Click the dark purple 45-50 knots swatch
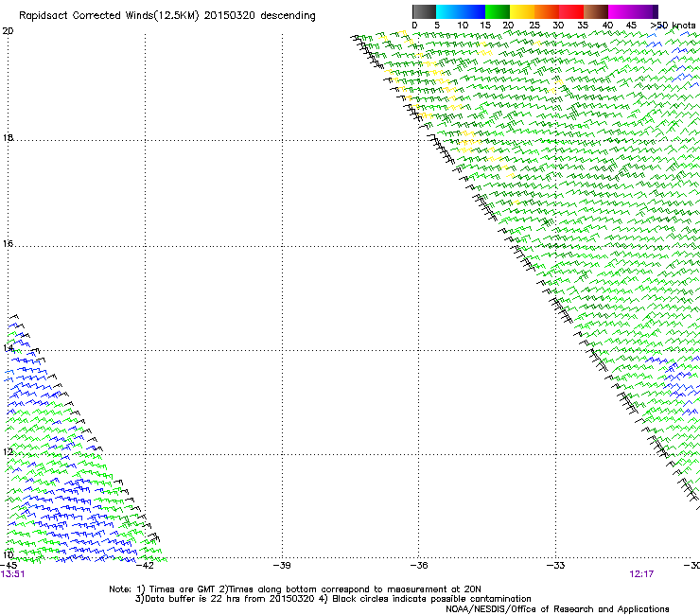This screenshot has height=615, width=700. [645, 11]
